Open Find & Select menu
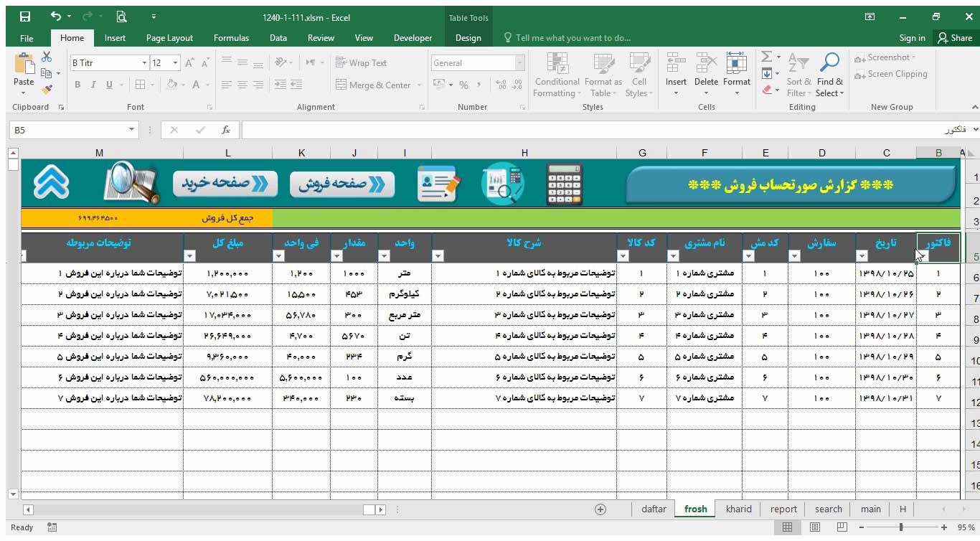 pyautogui.click(x=830, y=75)
